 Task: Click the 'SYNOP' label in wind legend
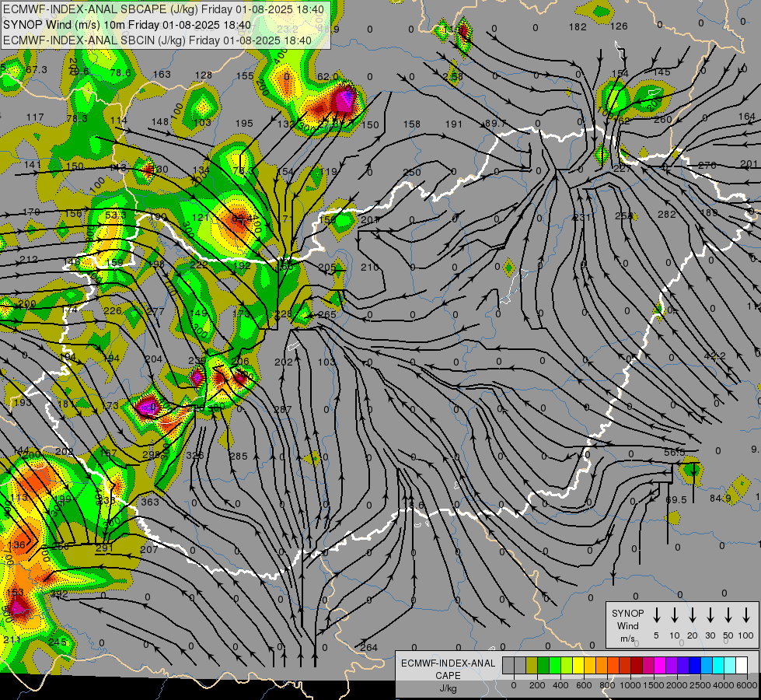click(627, 613)
